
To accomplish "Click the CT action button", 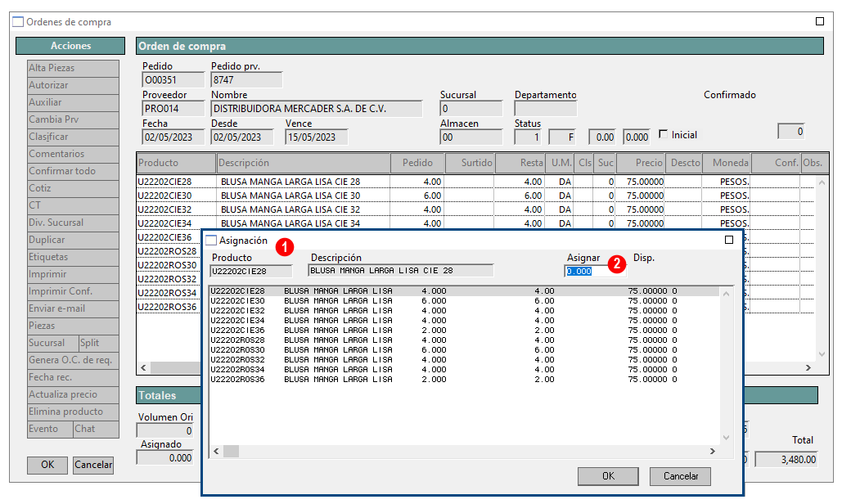I will (x=73, y=205).
